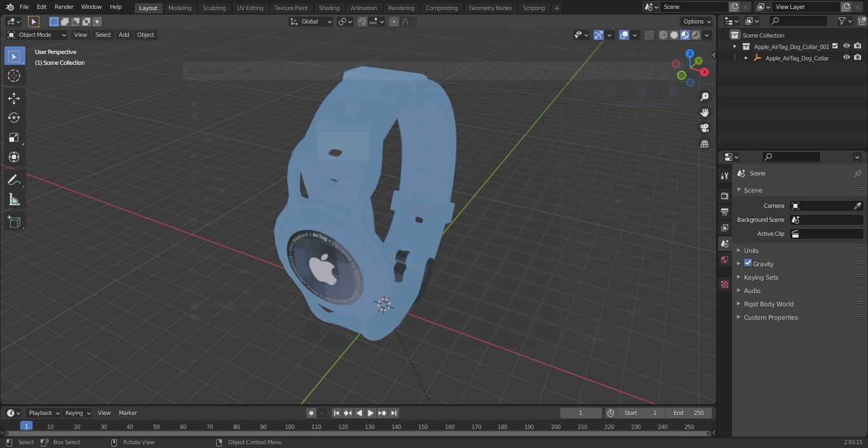The height and width of the screenshot is (448, 868).
Task: Open the Render menu
Action: [x=64, y=7]
